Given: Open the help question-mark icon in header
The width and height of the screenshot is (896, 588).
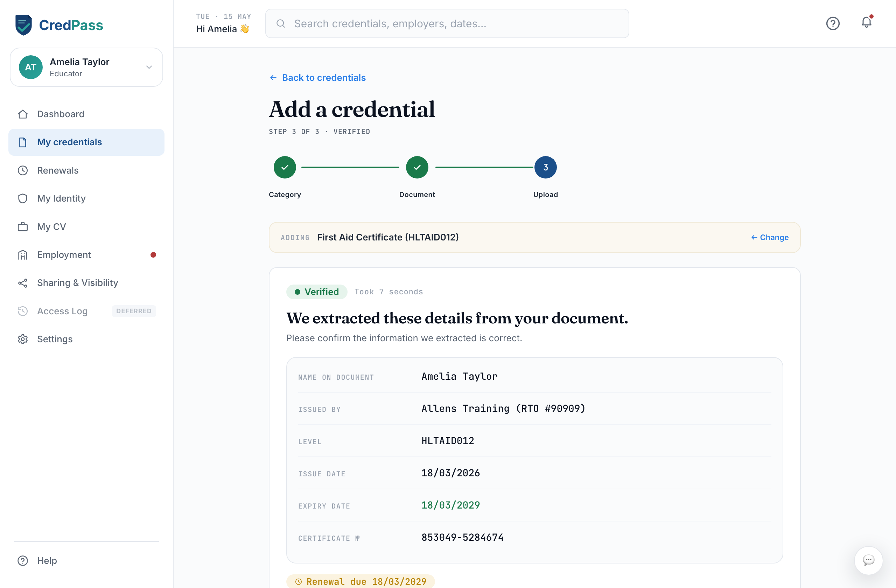Looking at the screenshot, I should tap(833, 23).
